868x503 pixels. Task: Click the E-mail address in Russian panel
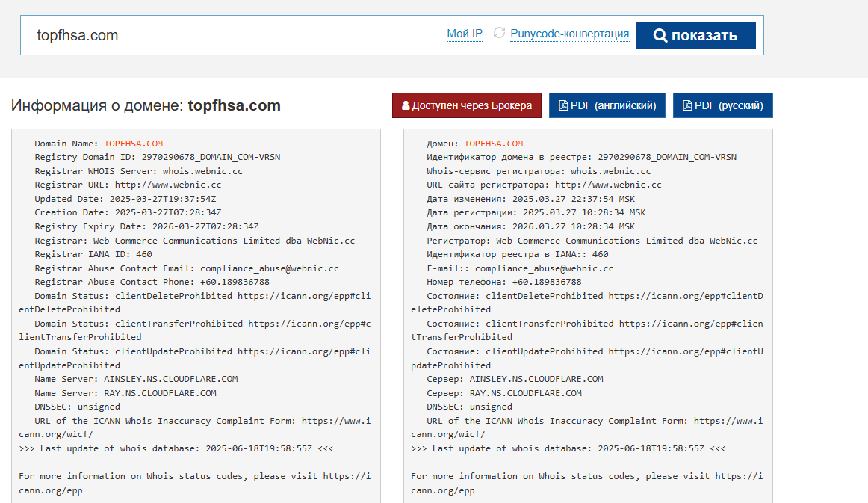(x=544, y=268)
